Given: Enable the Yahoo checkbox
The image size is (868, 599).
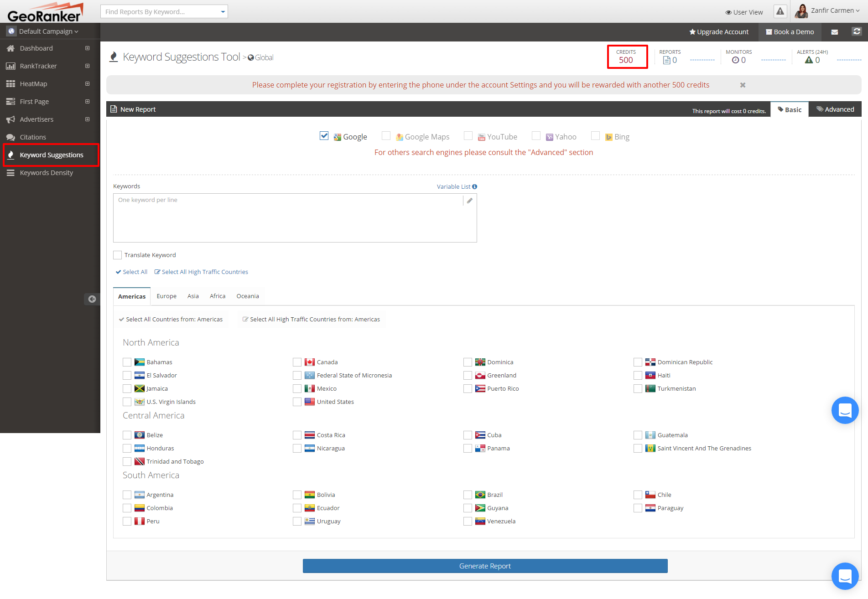Looking at the screenshot, I should pyautogui.click(x=536, y=136).
